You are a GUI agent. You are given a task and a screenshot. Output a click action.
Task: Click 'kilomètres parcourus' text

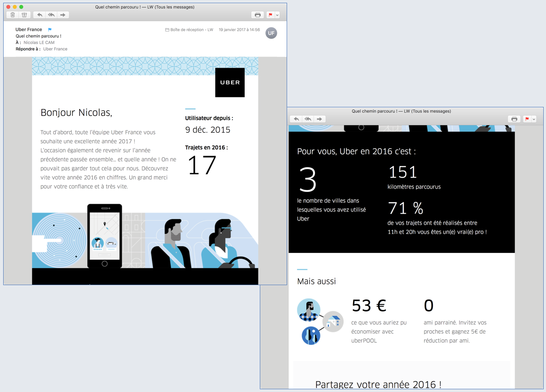click(x=414, y=186)
